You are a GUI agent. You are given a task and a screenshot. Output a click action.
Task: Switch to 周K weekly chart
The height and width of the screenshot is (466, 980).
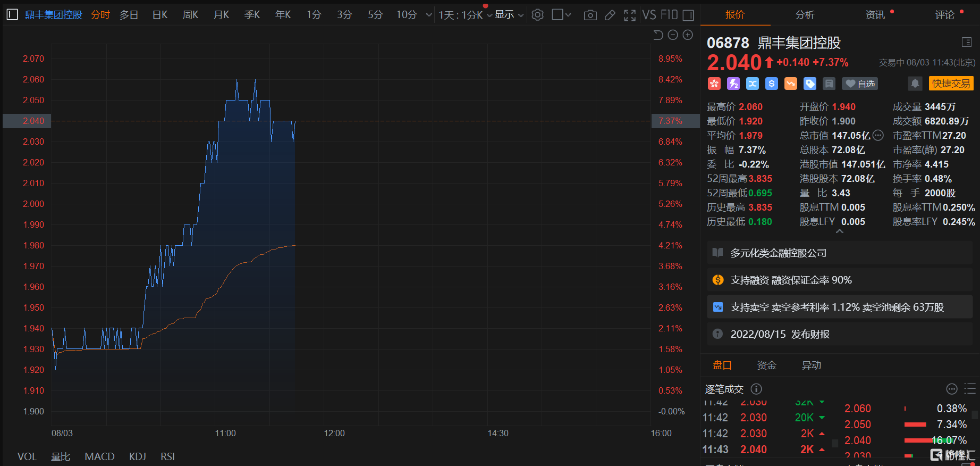(190, 15)
